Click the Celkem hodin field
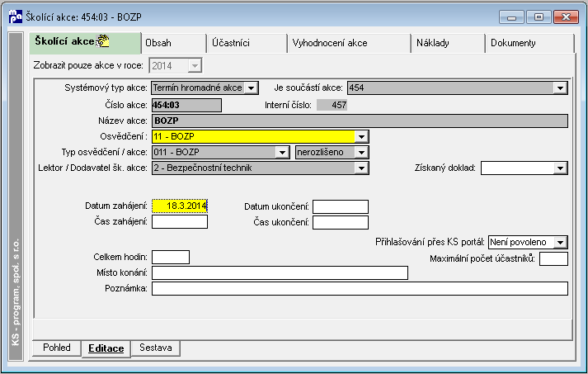This screenshot has height=374, width=588. [171, 258]
